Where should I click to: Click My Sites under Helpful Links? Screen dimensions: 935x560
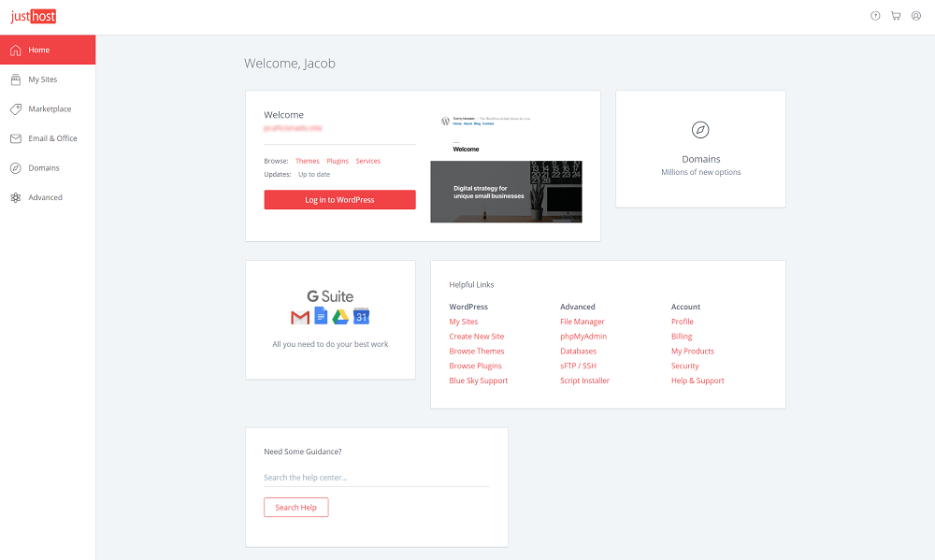coord(464,322)
